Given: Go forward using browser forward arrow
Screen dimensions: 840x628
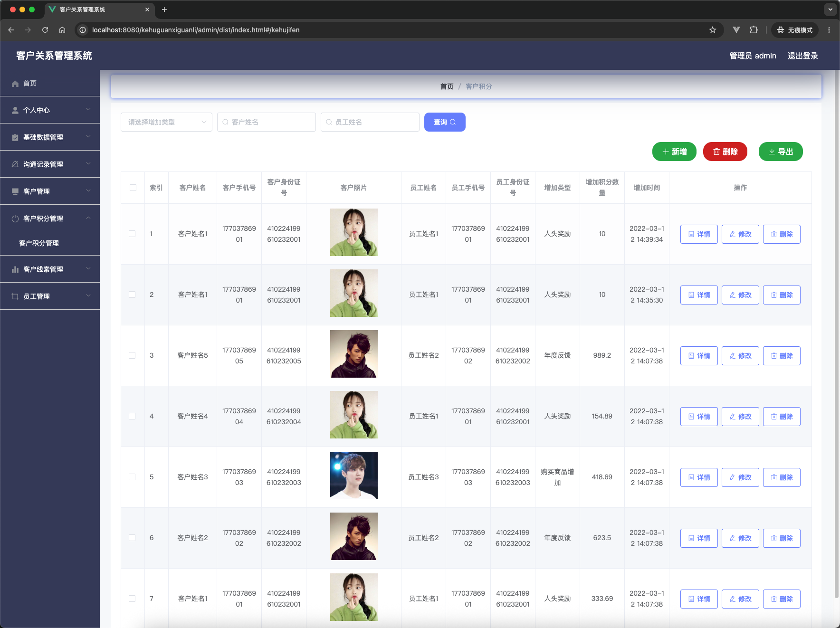Looking at the screenshot, I should click(28, 30).
